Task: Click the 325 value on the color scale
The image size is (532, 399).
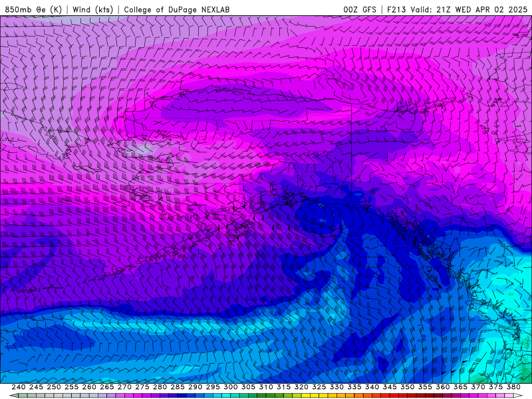Action: click(x=319, y=387)
